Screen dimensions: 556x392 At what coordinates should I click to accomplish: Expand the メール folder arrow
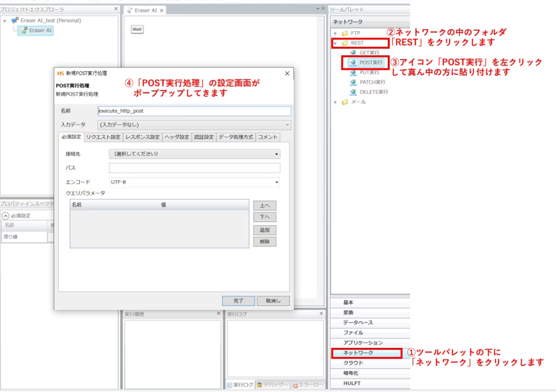point(335,102)
